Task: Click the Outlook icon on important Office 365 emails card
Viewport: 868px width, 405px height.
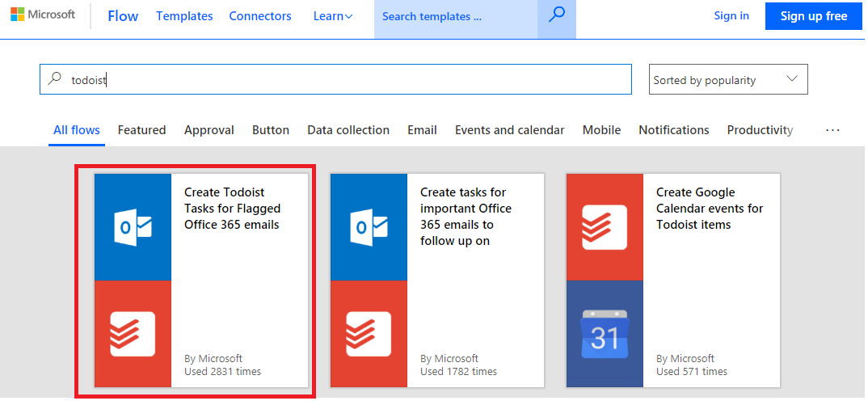Action: 369,227
